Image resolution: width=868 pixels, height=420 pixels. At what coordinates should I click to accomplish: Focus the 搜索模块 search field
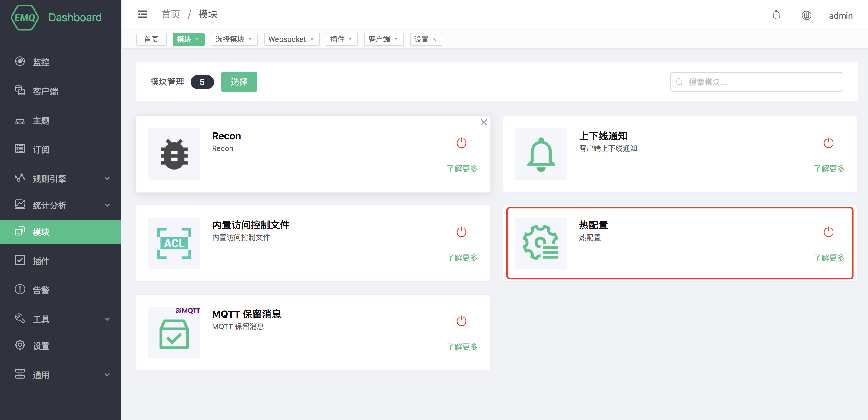[x=761, y=82]
